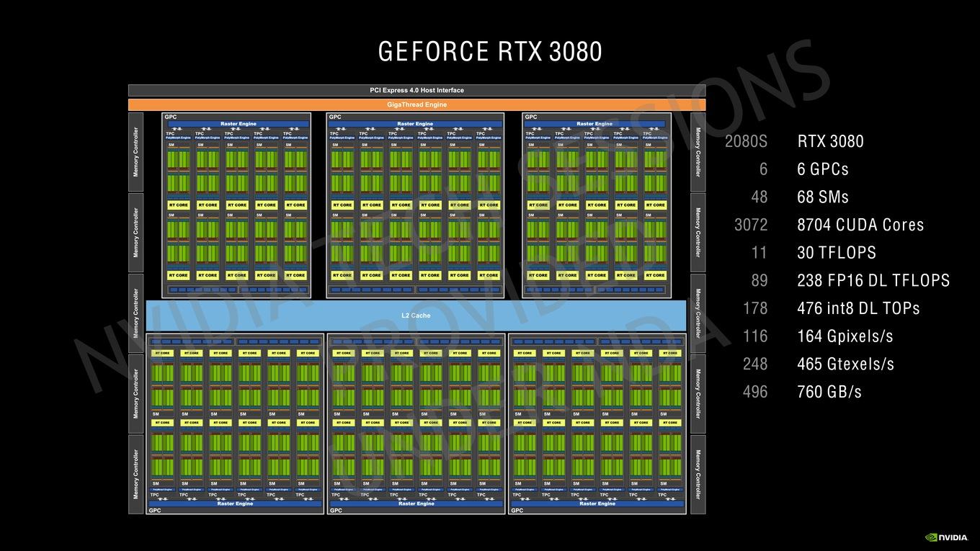980x551 pixels.
Task: Select the GEFORCE RTX 3080 slide title
Action: [490, 52]
